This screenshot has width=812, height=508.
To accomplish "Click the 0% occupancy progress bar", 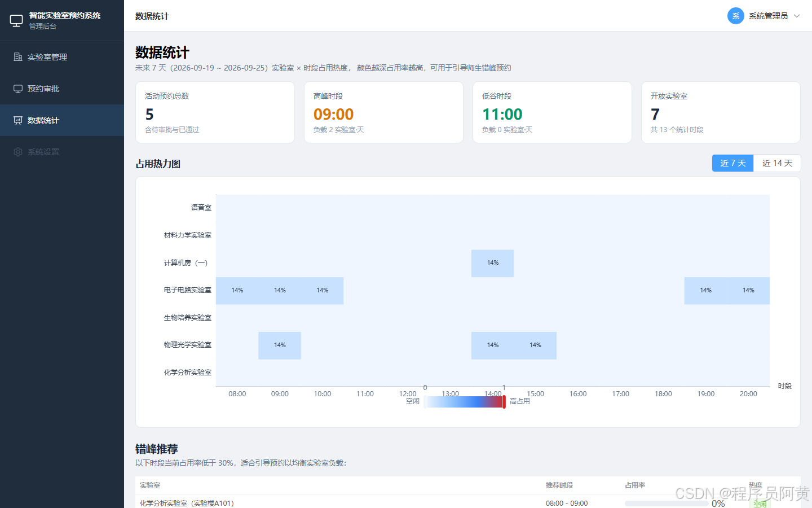I will [667, 503].
